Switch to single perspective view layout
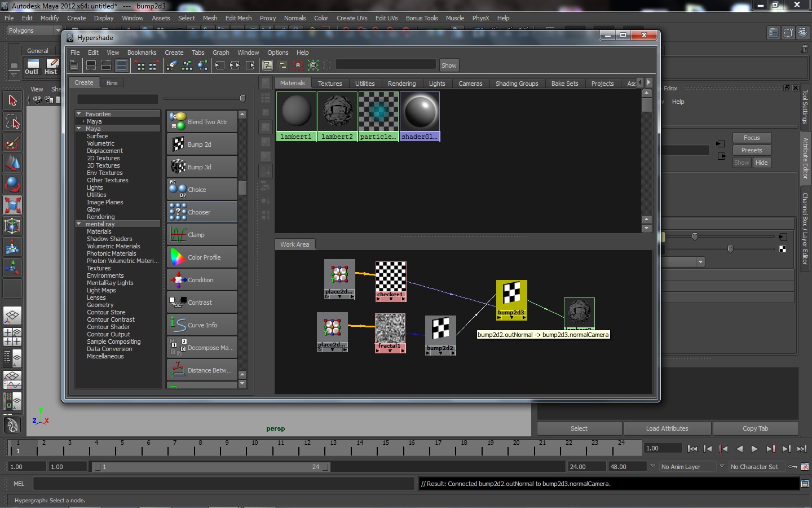Image resolution: width=812 pixels, height=508 pixels. 12,316
